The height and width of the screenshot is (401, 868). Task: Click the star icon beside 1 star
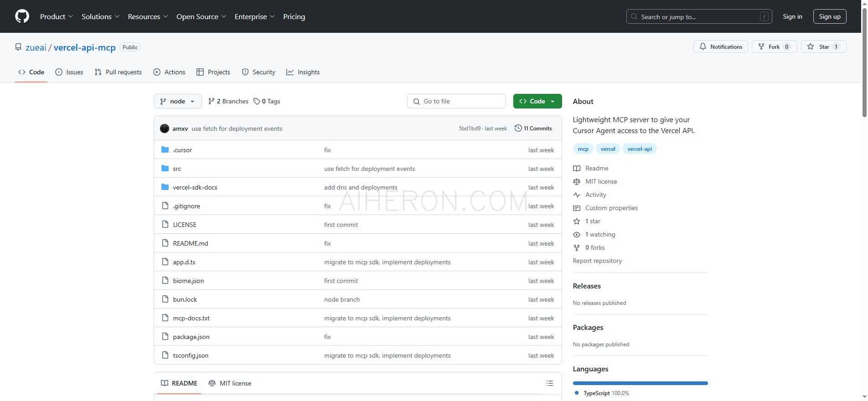[x=577, y=221]
